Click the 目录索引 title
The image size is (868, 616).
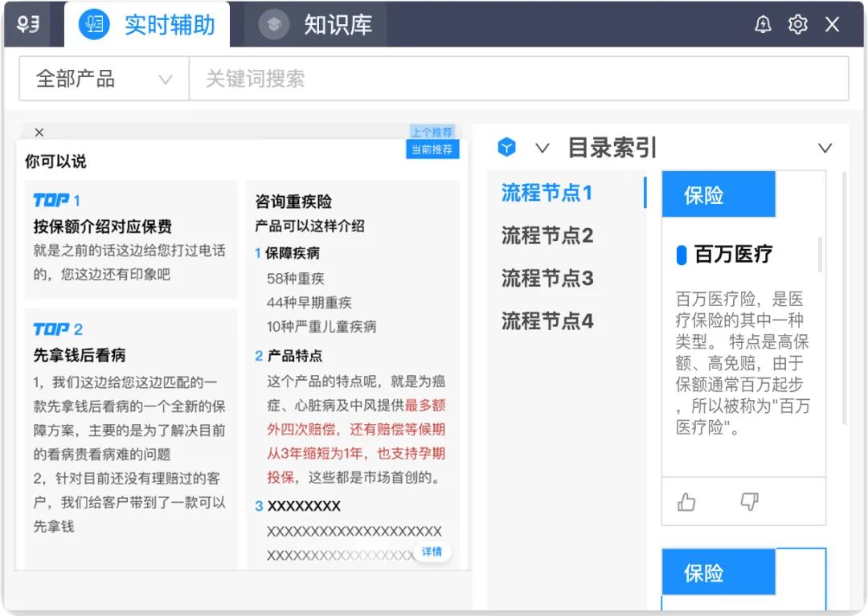pos(612,148)
